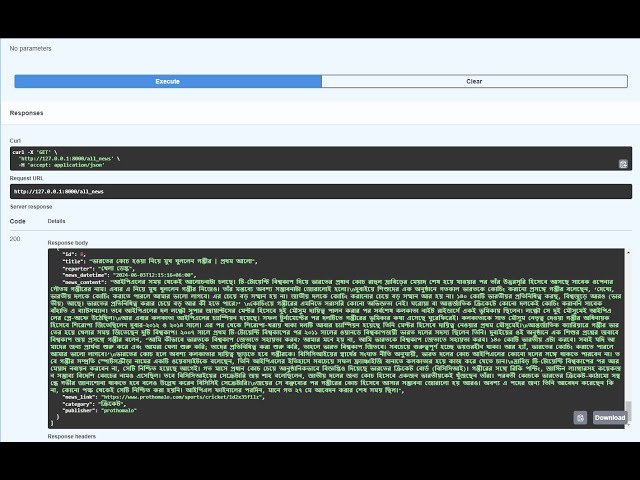The height and width of the screenshot is (480, 640).
Task: Click the response body scrollbar thumb
Action: point(629,411)
